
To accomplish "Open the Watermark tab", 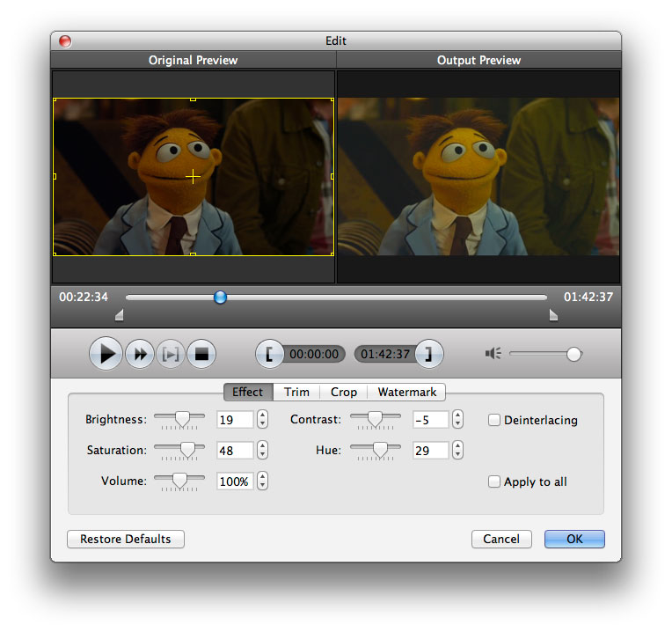I will tap(406, 393).
